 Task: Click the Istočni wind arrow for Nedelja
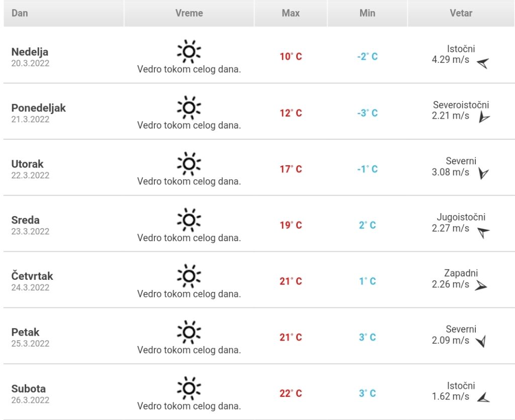(483, 63)
